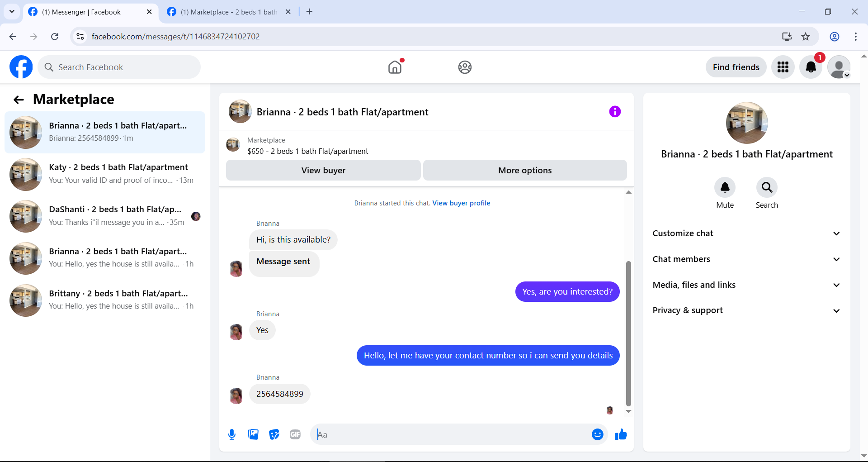Viewport: 868px width, 462px height.
Task: Expand Chat members section
Action: 746,259
